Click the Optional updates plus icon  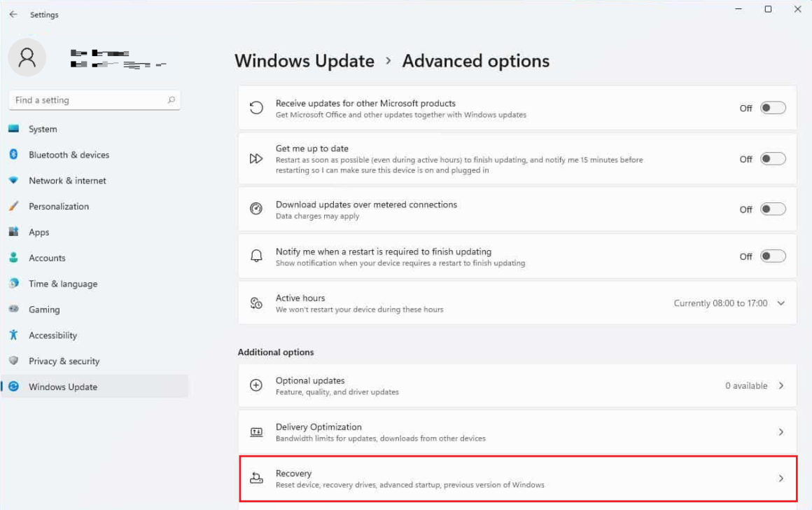(256, 385)
